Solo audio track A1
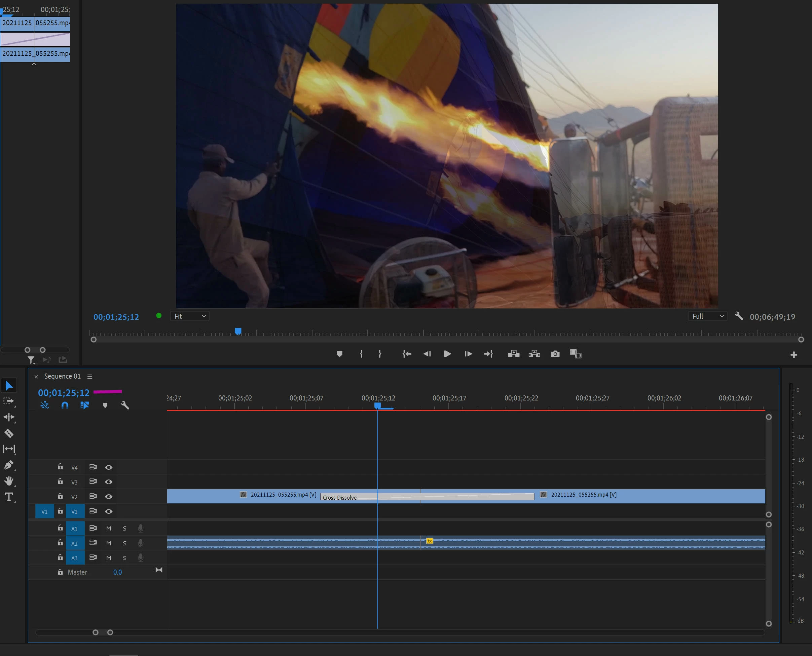Viewport: 812px width, 656px height. 124,528
